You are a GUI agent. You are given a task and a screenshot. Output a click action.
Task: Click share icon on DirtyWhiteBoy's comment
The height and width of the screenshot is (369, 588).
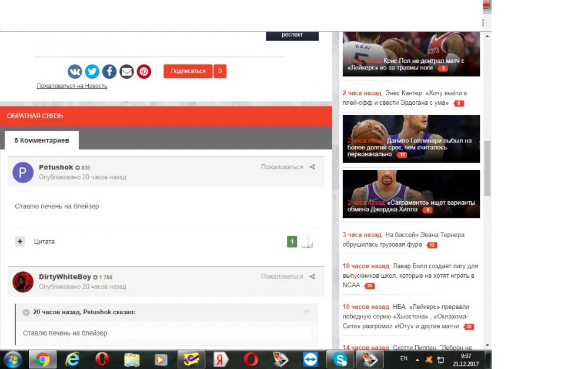(312, 277)
